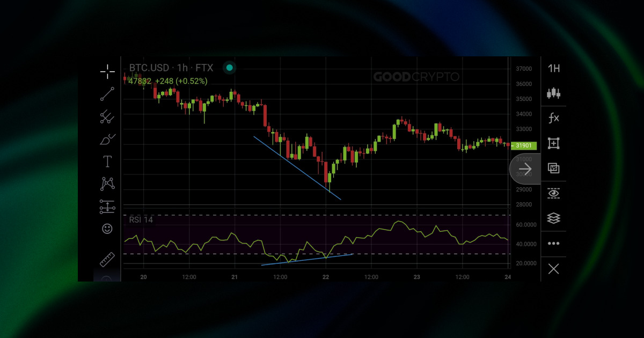Open the object tree layers panel
The width and height of the screenshot is (644, 338).
(x=554, y=218)
